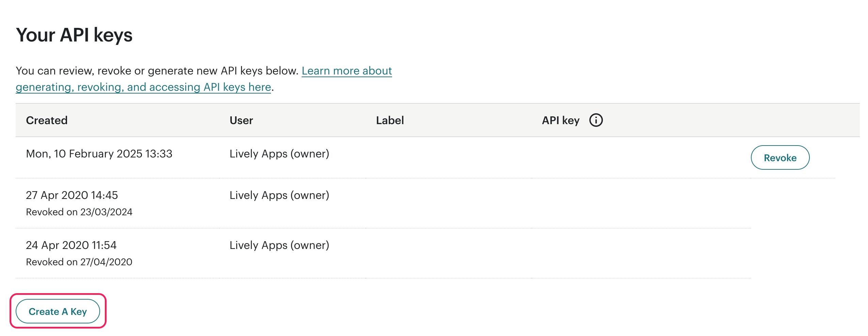Click the Revoked on 27/04/2020 note

[x=79, y=262]
